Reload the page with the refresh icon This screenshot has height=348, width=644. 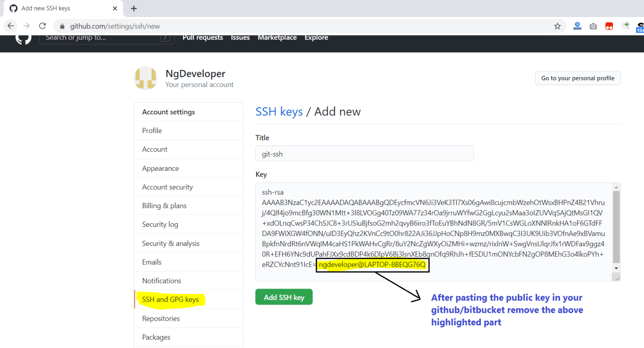tap(42, 26)
